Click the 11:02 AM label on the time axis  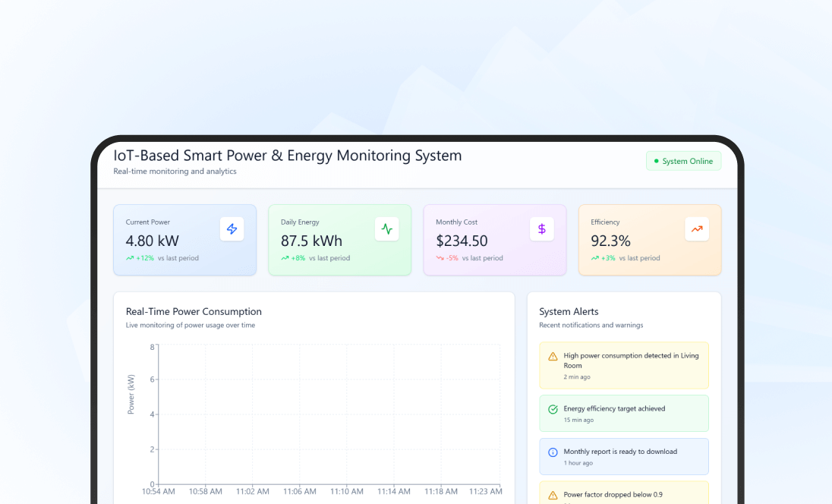pos(252,491)
